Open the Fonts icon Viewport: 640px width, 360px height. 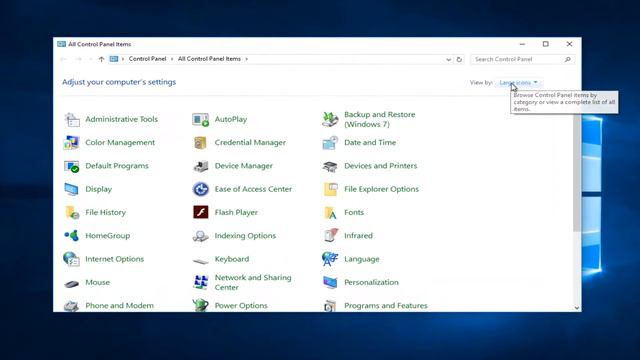click(x=330, y=213)
